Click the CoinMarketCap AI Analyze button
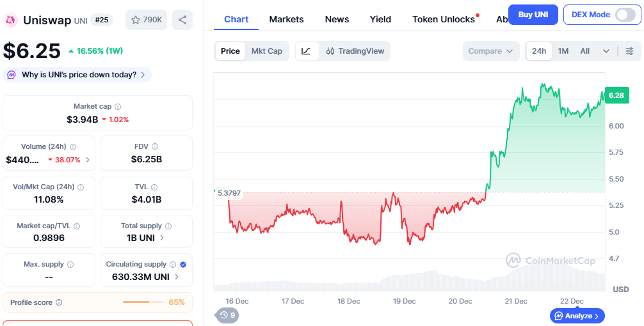This screenshot has width=644, height=326. coord(577,316)
